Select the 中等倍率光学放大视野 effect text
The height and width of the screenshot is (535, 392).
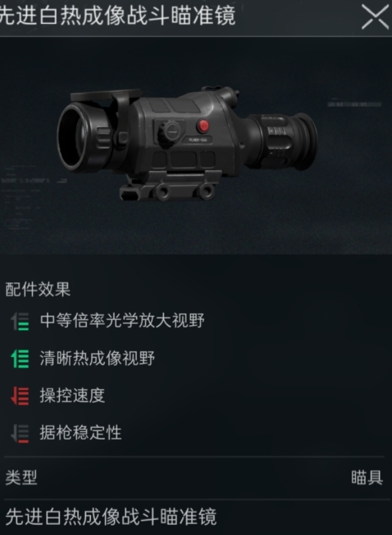click(122, 321)
